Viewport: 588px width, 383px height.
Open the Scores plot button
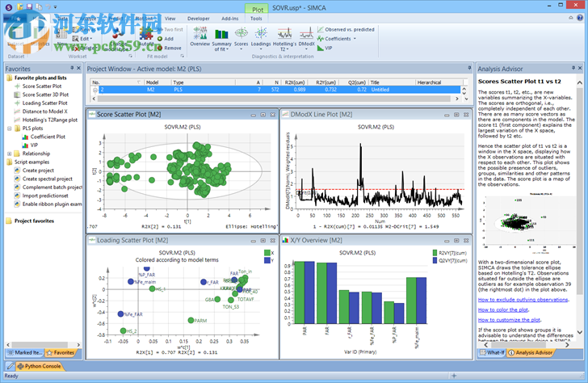(241, 37)
